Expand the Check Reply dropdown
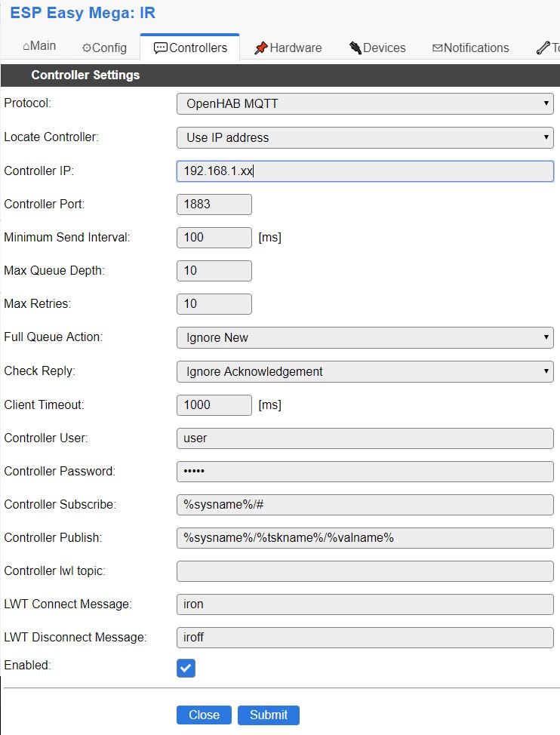 point(365,371)
